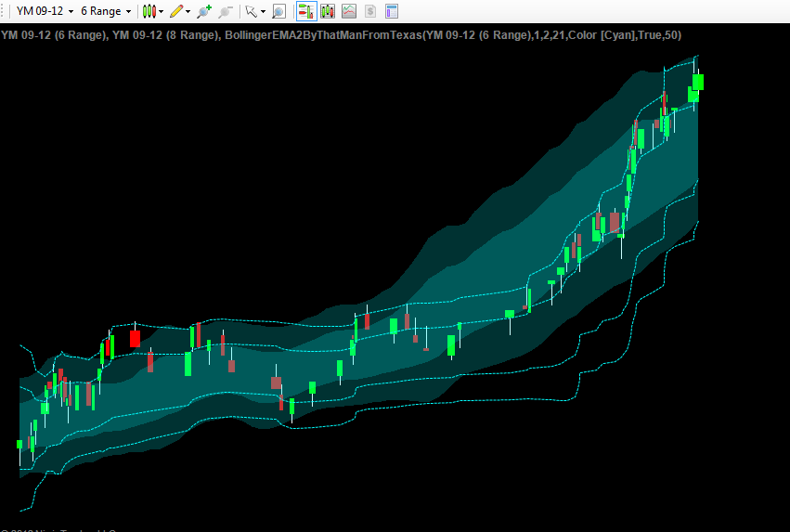Select the pointer cursor tool icon

coord(251,11)
